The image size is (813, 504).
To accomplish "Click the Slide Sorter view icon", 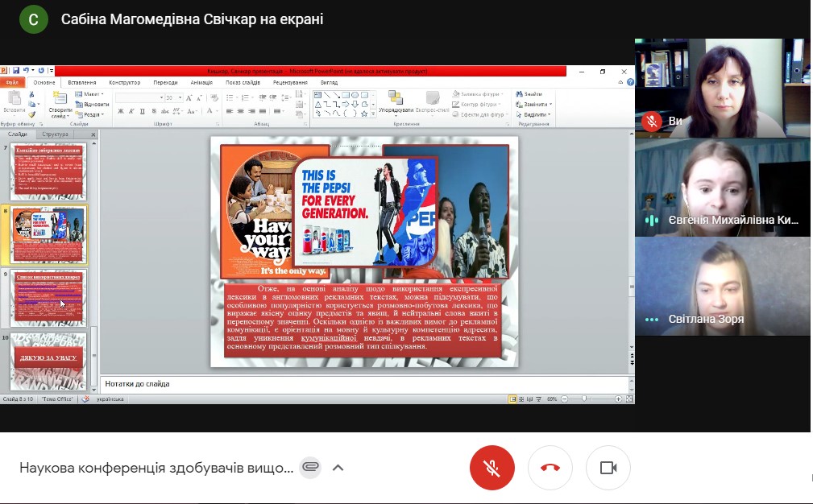I will coord(521,399).
